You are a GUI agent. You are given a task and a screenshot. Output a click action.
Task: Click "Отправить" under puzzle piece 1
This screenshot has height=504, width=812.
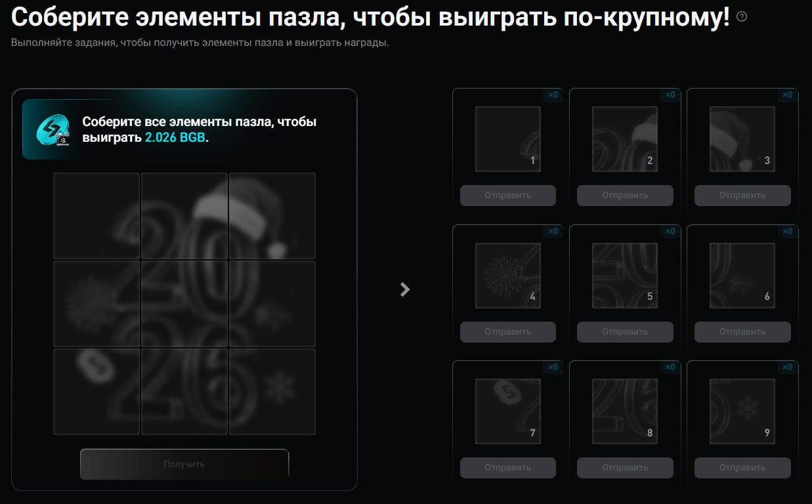pos(507,195)
